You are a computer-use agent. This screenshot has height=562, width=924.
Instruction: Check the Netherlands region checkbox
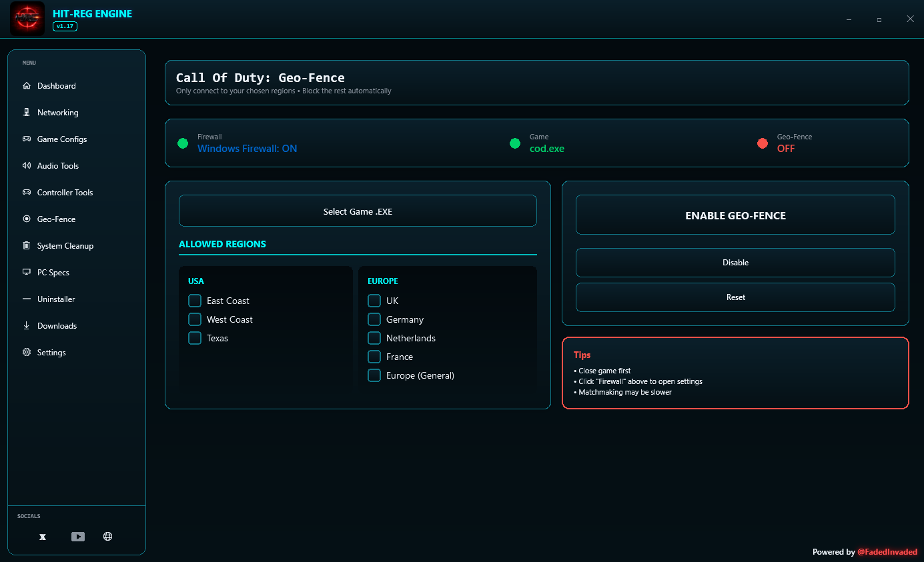click(374, 338)
